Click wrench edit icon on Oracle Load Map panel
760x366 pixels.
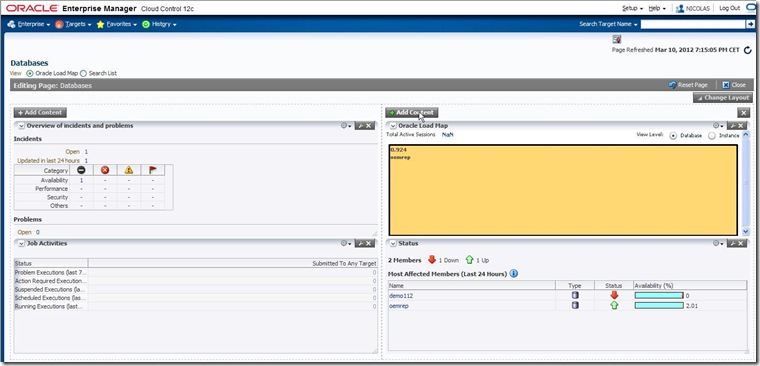pyautogui.click(x=732, y=126)
